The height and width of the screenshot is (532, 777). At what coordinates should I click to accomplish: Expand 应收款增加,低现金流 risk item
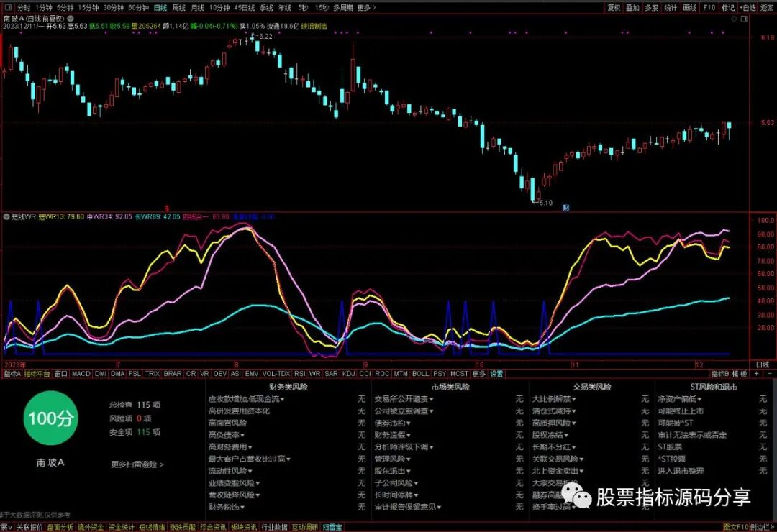(246, 399)
